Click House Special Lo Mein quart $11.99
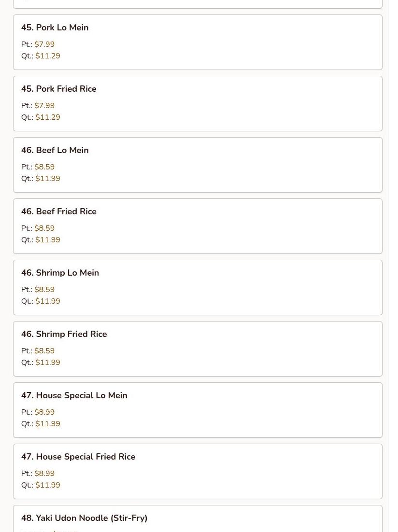Image resolution: width=398 pixels, height=532 pixels. pos(48,424)
